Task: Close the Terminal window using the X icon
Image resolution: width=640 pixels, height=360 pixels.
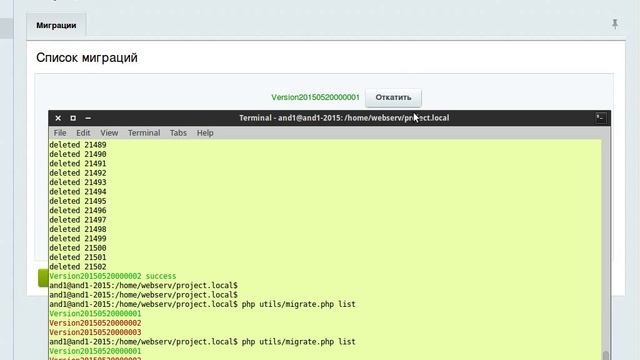Action: [58, 118]
